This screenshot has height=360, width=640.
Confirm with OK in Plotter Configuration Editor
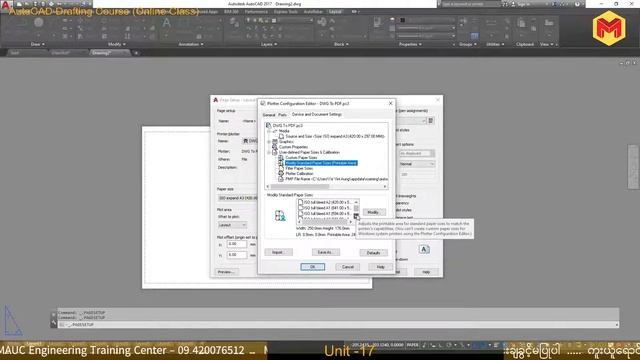point(312,267)
